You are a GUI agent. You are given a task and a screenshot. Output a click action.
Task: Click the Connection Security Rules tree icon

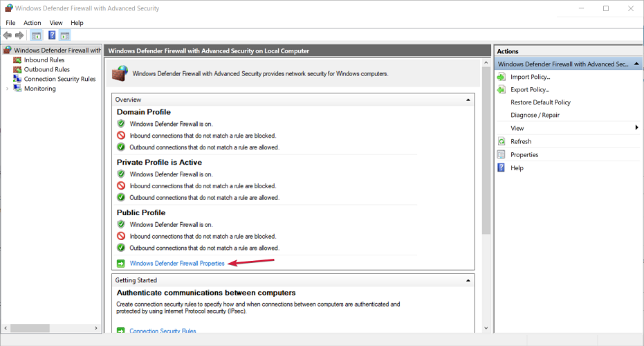tap(17, 78)
